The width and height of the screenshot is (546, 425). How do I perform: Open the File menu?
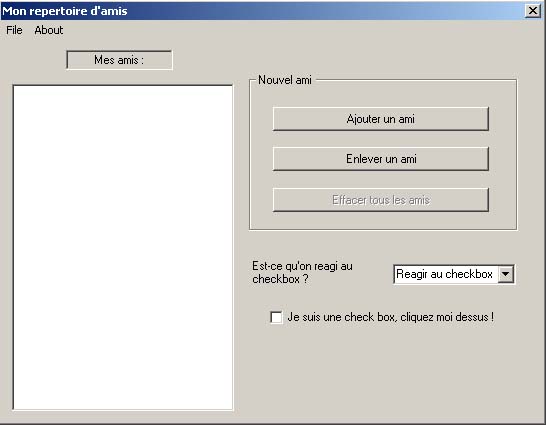pos(14,30)
